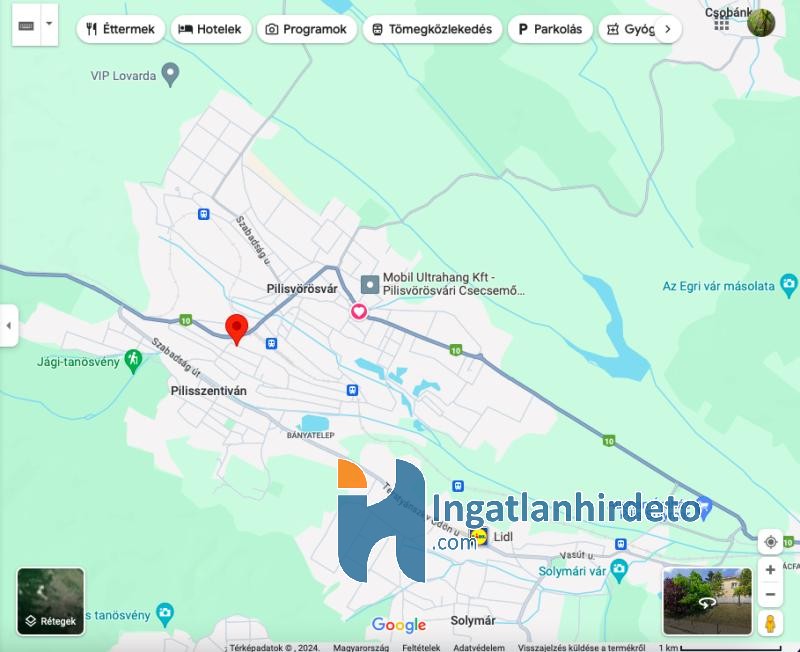Click the Solymár town label
800x652 pixels.
click(473, 620)
